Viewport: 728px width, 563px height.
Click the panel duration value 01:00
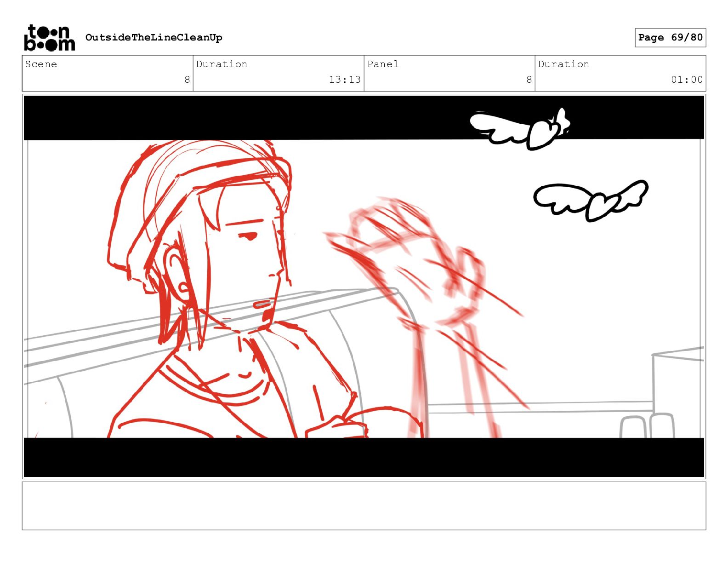click(687, 80)
